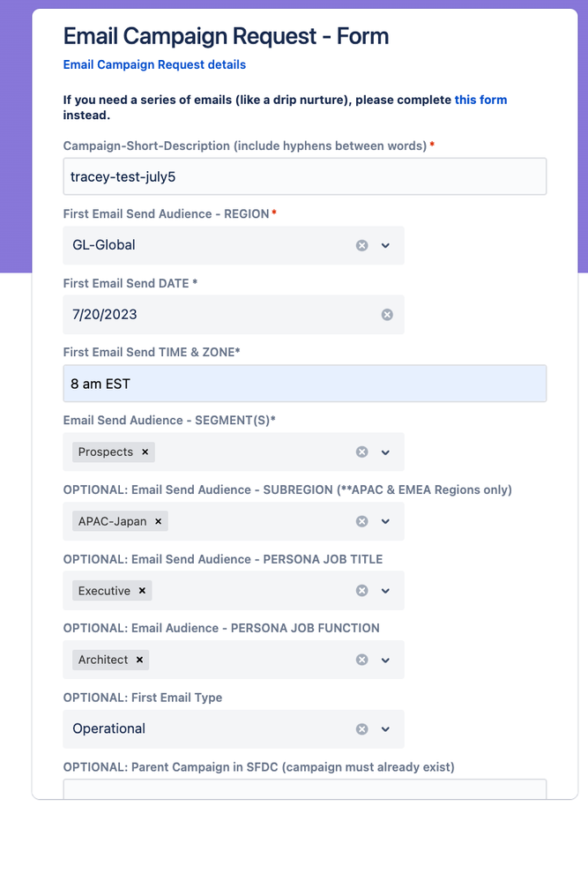588x881 pixels.
Task: Open the SUBREGION dropdown options
Action: pos(385,521)
